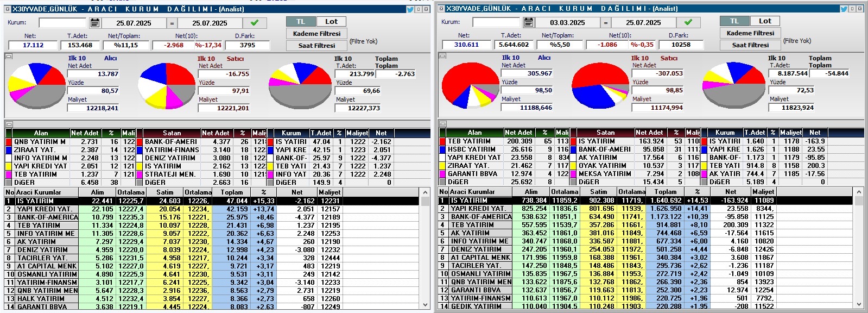Click the Net value 17.112 in the left window
This screenshot has height=313, width=868.
33,45
